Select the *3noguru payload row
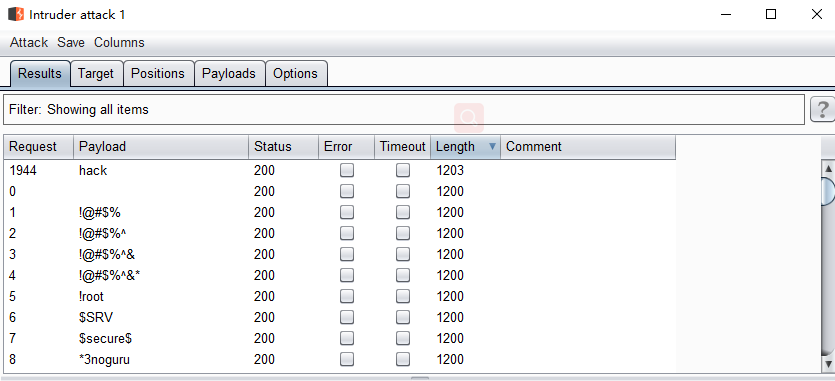The width and height of the screenshot is (835, 381). [x=340, y=359]
